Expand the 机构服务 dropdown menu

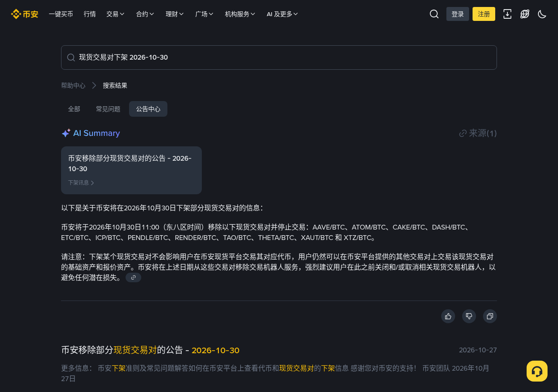(x=240, y=14)
